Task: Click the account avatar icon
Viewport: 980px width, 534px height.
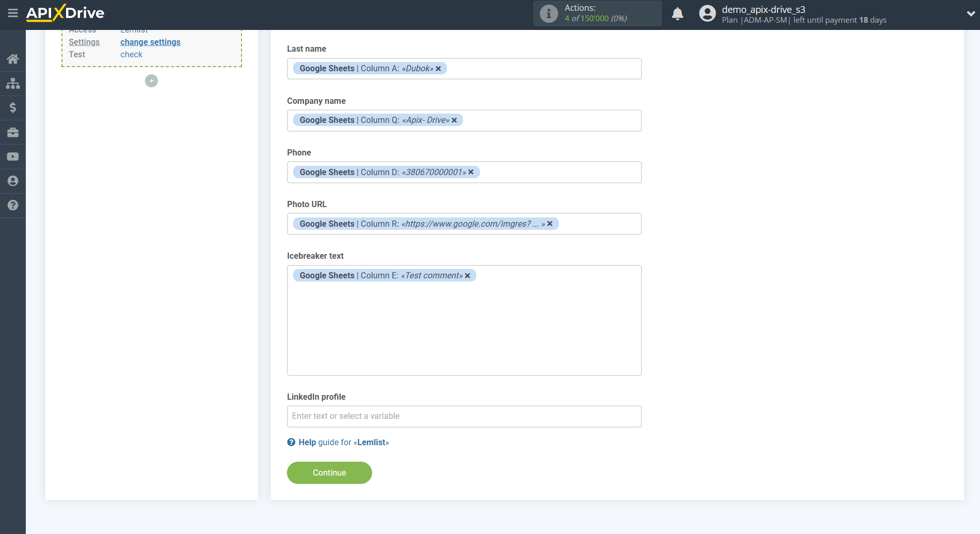Action: point(708,13)
